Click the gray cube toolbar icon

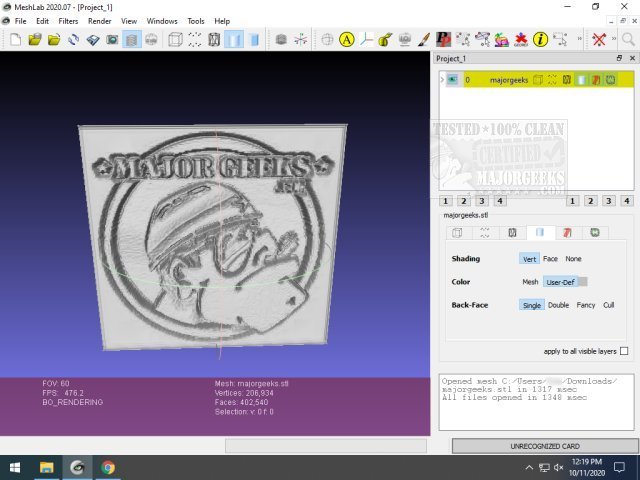coord(281,40)
